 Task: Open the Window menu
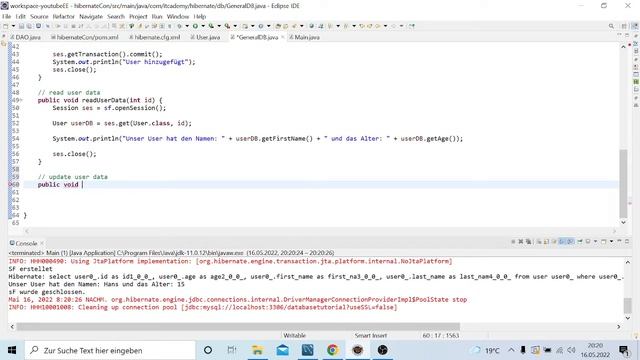[x=178, y=16]
